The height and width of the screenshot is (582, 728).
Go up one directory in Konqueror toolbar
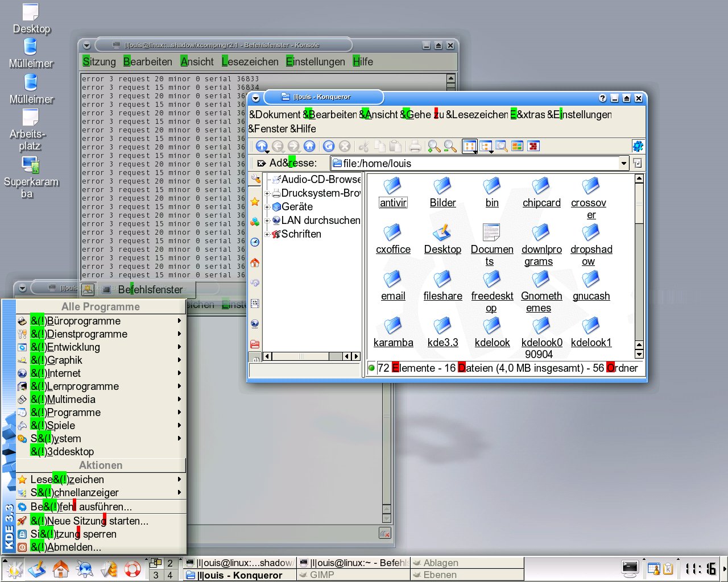[262, 147]
